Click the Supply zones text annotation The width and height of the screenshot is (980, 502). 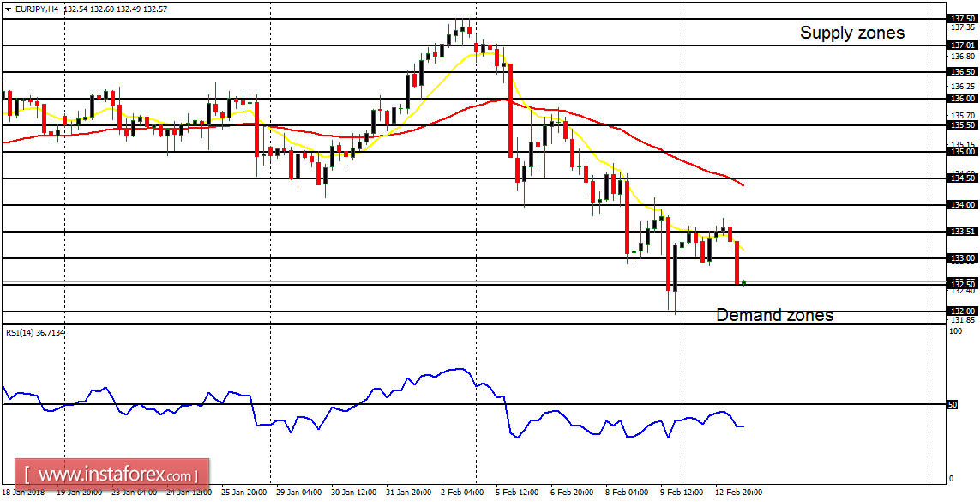click(x=852, y=33)
